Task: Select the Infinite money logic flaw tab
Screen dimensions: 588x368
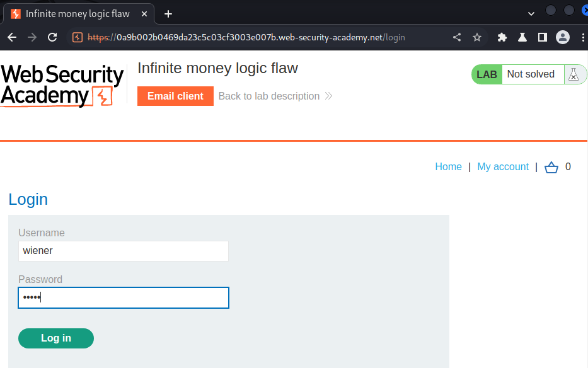Action: tap(78, 14)
